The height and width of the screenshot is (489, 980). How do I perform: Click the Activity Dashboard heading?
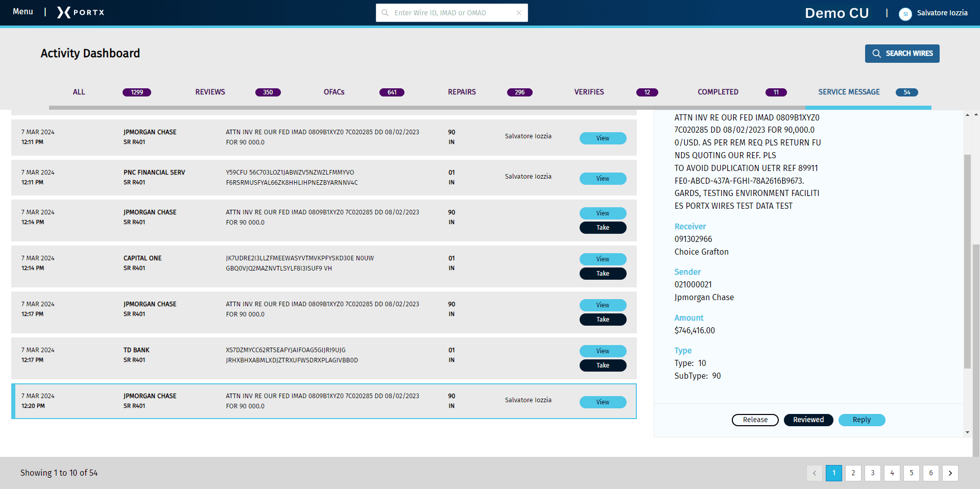pos(90,53)
